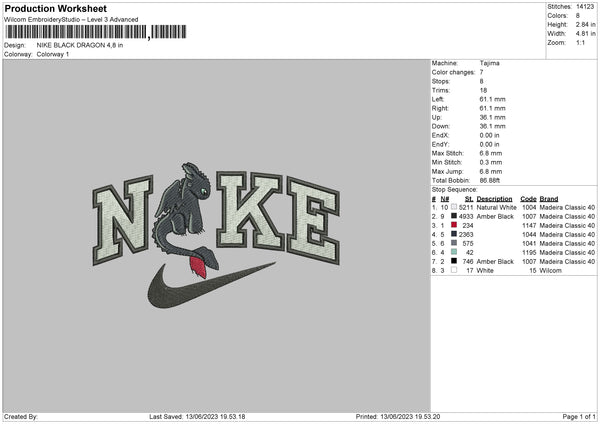Click the Amber Black swatch with 4933 stitches

coord(454,216)
